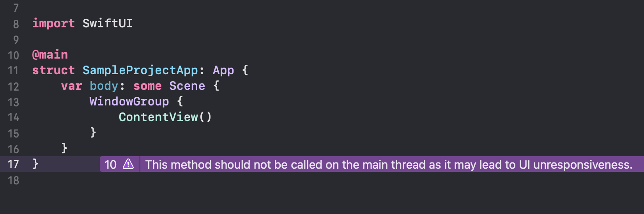The image size is (644, 214).
Task: Click the closing brace on line 17
Action: 35,164
